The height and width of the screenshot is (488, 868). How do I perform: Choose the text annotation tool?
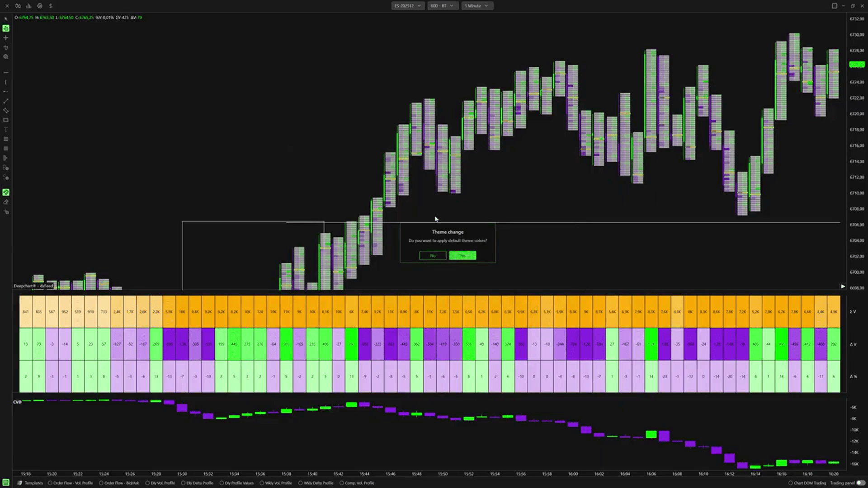point(6,130)
